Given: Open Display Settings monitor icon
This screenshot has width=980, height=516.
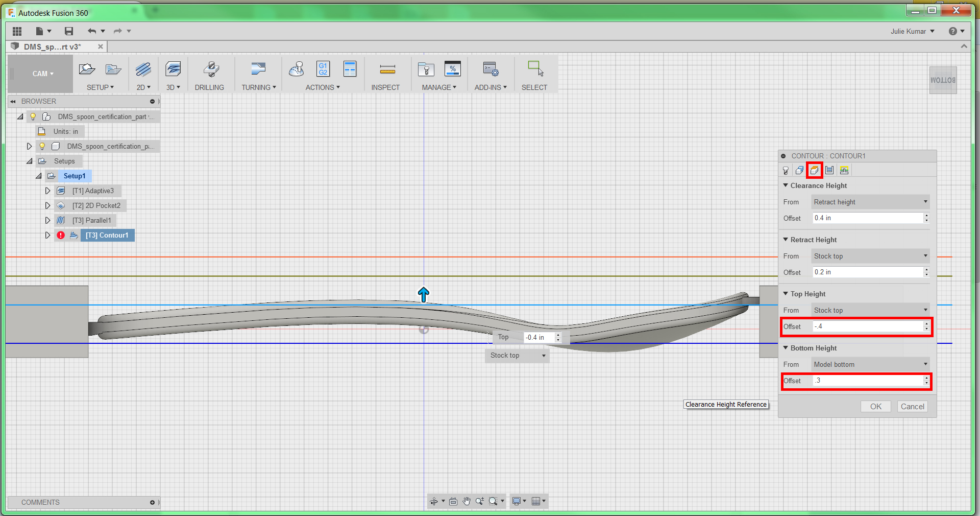Looking at the screenshot, I should pos(517,502).
